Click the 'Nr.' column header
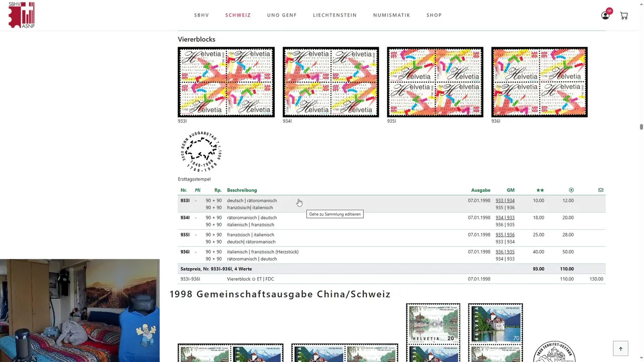644x362 pixels. click(184, 190)
